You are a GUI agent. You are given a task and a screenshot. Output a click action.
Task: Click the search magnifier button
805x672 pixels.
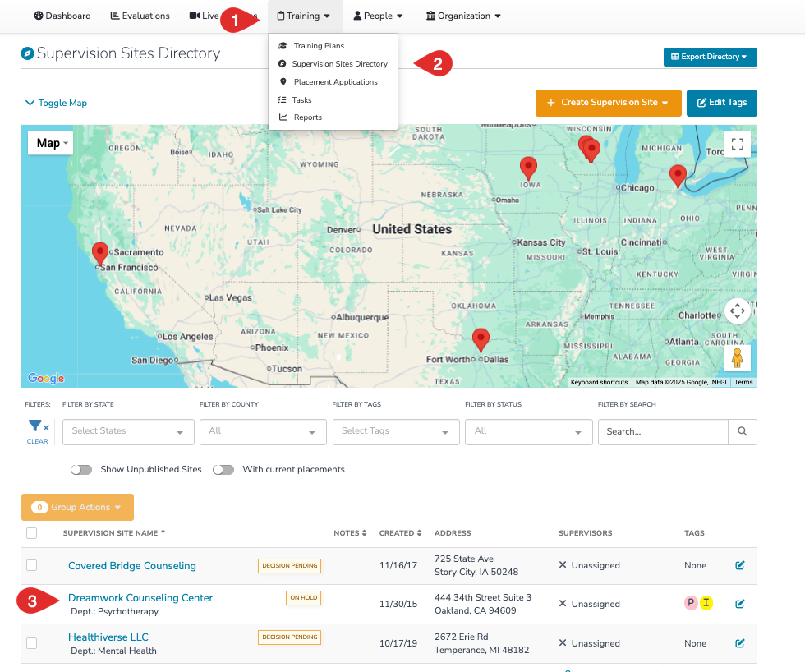click(742, 432)
